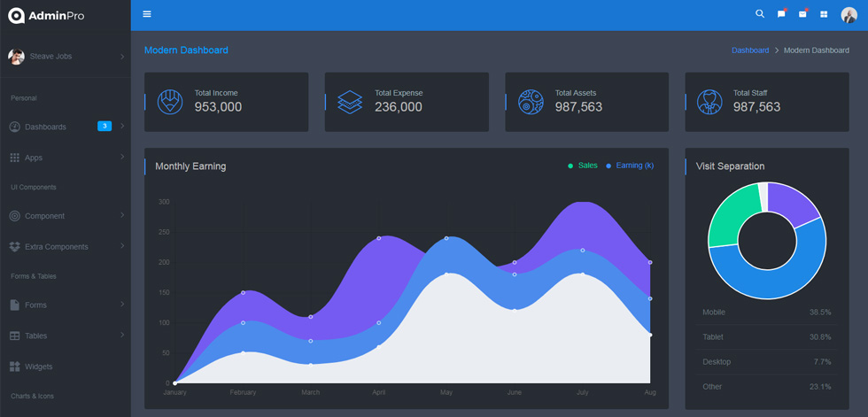868x417 pixels.
Task: Click the Total Expense value 236,000
Action: [399, 107]
